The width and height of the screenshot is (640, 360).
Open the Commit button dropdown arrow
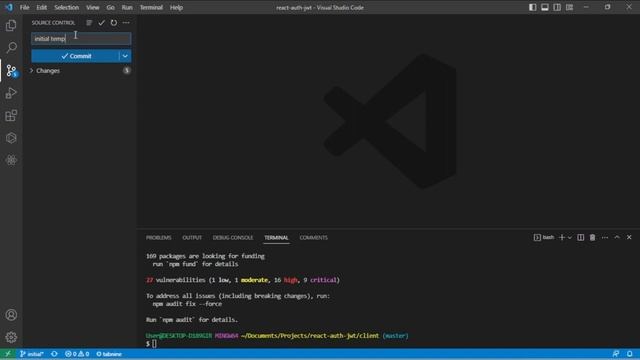125,56
